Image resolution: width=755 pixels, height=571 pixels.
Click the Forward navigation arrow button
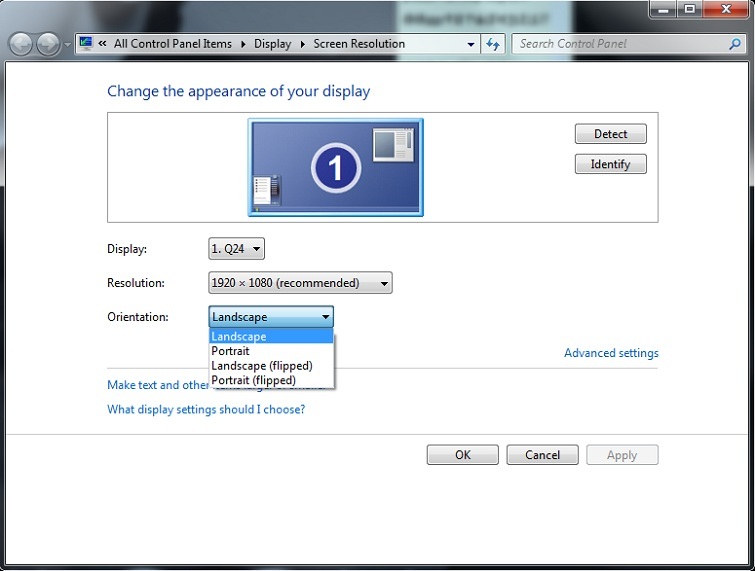pyautogui.click(x=48, y=44)
